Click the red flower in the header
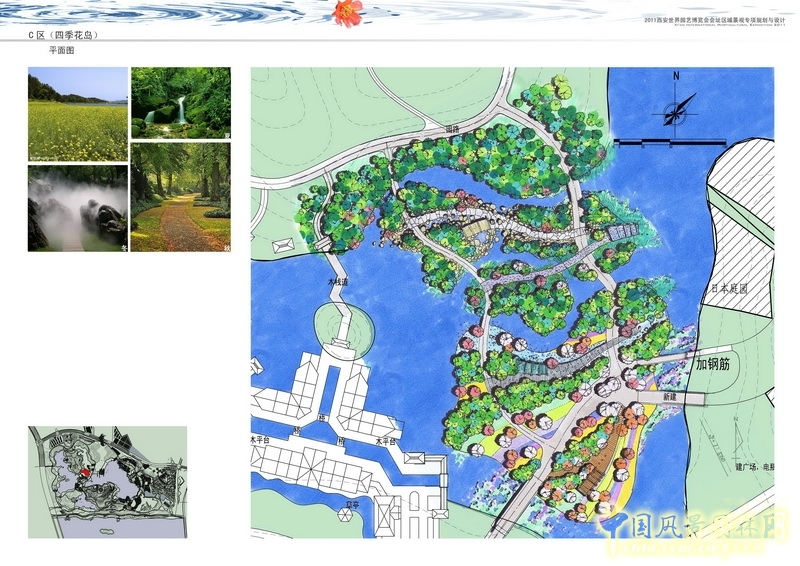The image size is (800, 566). click(348, 12)
